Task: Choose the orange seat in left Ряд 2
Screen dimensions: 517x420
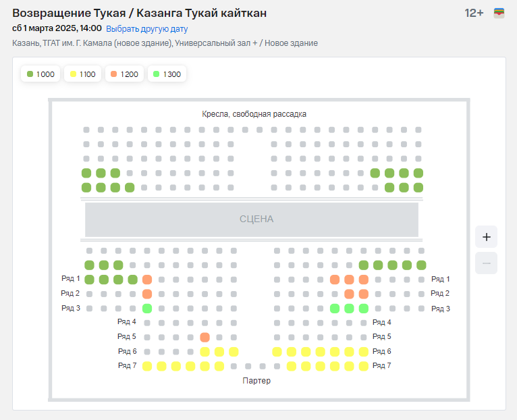Action: tap(147, 294)
